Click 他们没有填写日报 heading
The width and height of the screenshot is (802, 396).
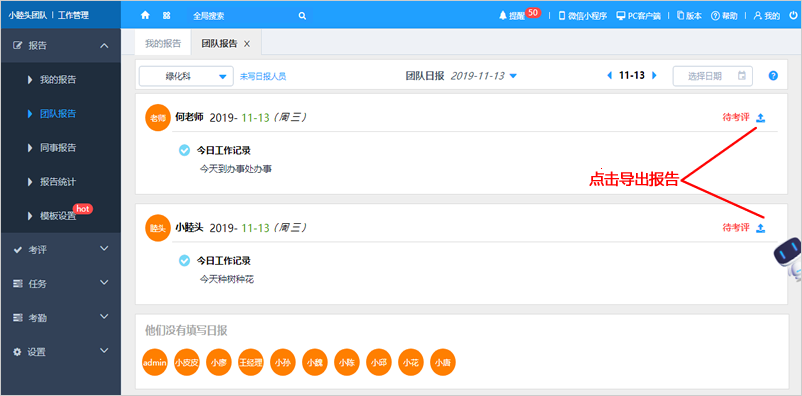[186, 331]
